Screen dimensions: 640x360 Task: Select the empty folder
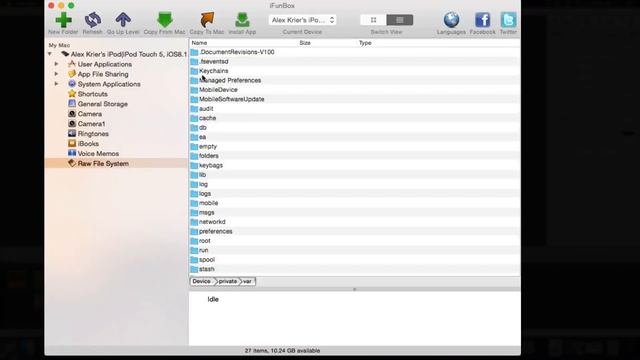coord(355,146)
